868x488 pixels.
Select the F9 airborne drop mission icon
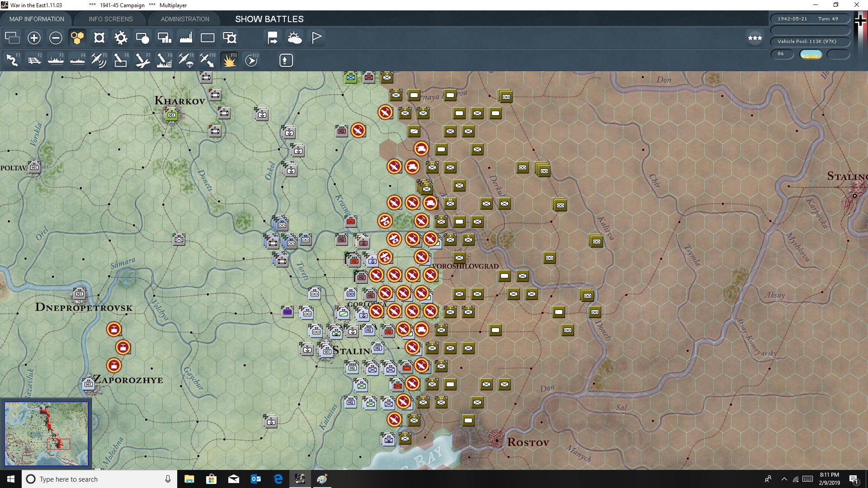tap(186, 60)
